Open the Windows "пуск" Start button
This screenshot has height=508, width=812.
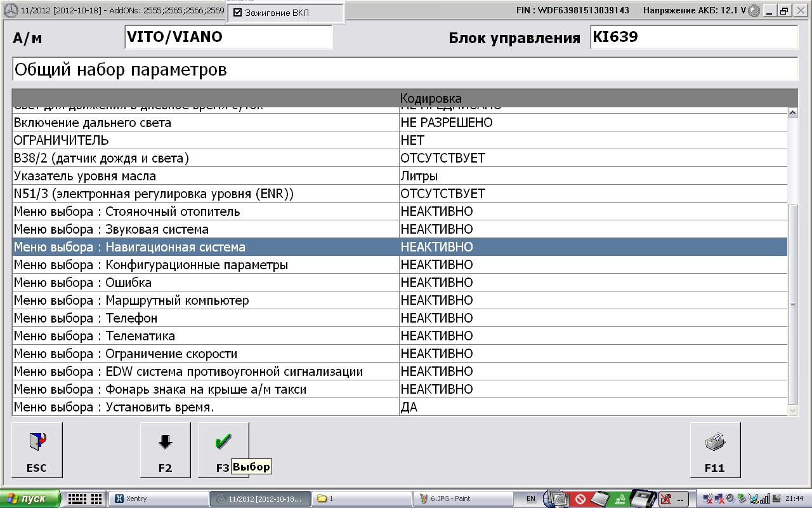[30, 499]
